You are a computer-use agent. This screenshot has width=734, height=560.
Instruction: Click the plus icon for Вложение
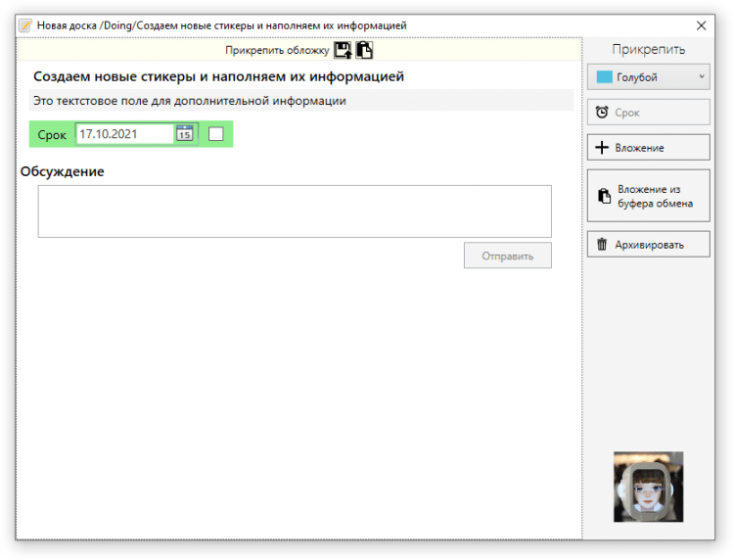click(x=602, y=148)
